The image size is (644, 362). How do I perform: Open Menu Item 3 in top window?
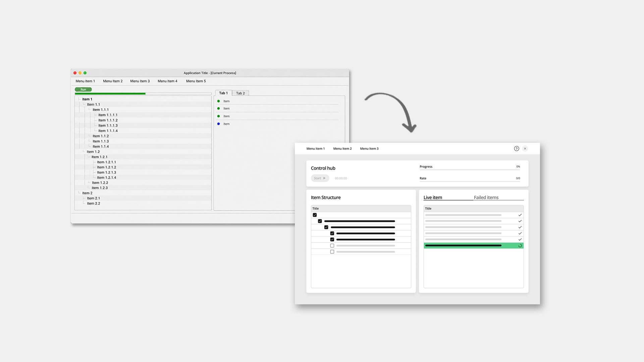140,81
